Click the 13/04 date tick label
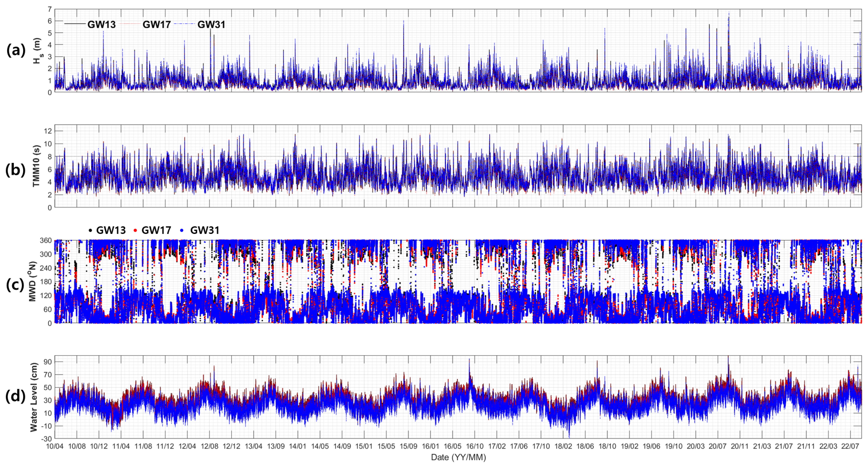Image resolution: width=868 pixels, height=467 pixels. tap(254, 446)
